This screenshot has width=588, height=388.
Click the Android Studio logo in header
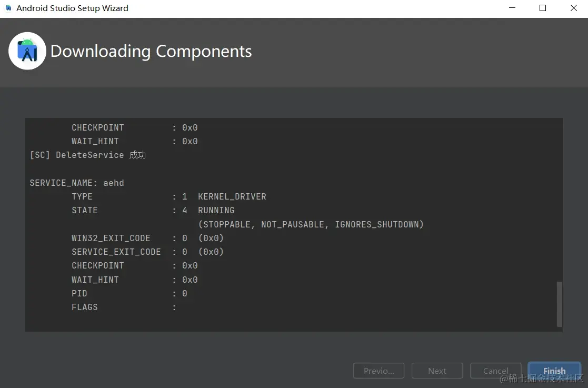(x=27, y=51)
